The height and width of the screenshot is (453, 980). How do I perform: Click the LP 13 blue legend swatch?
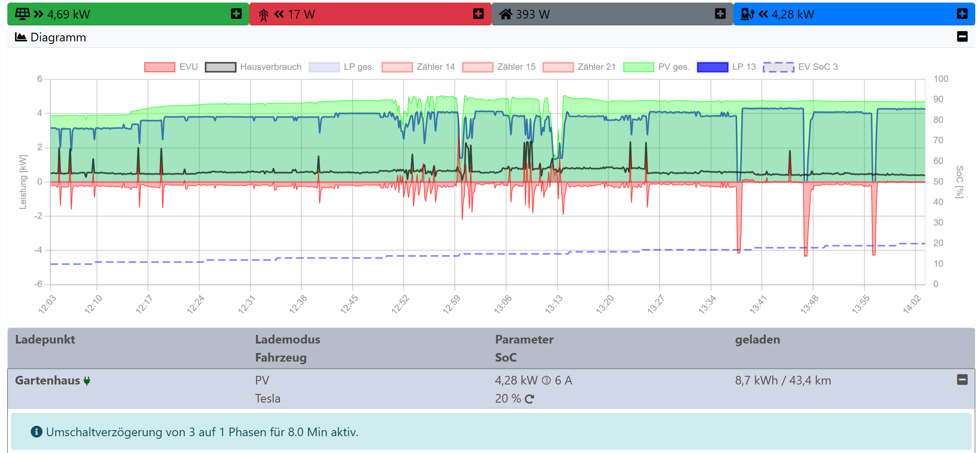(x=712, y=67)
